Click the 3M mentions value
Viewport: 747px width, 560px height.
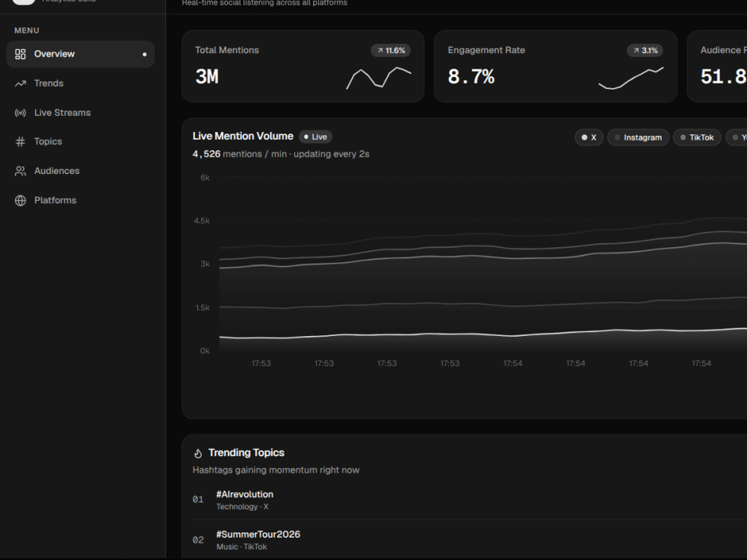coord(207,77)
